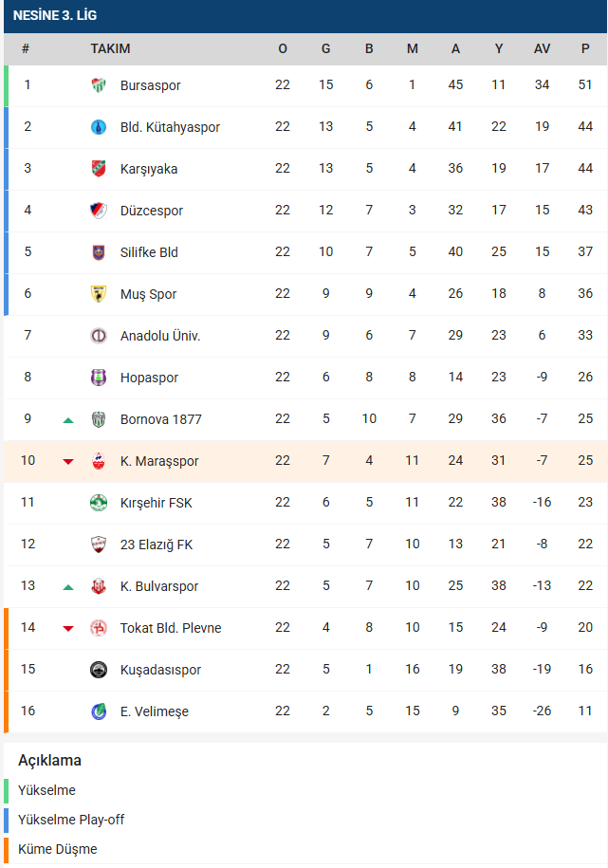Click the Kuşadasıspor black round logo
The width and height of the screenshot is (608, 868).
click(98, 670)
